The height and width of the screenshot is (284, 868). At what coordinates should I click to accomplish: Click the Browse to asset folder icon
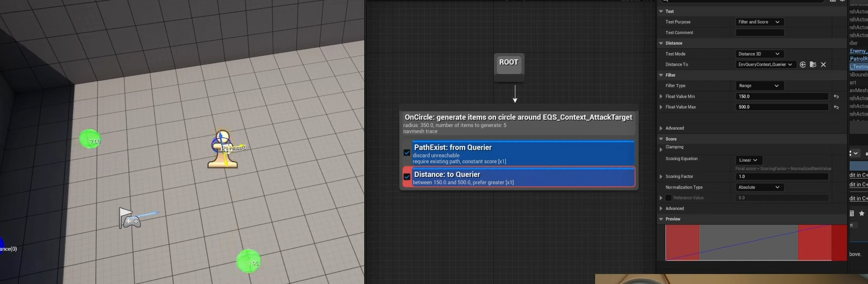[813, 65]
